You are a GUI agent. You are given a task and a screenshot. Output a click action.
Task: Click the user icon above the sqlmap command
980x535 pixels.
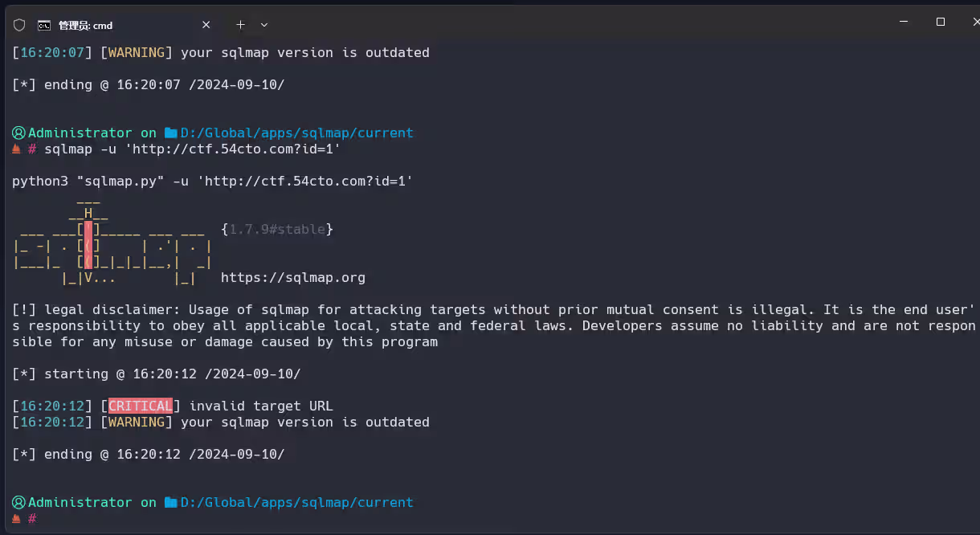click(x=18, y=133)
